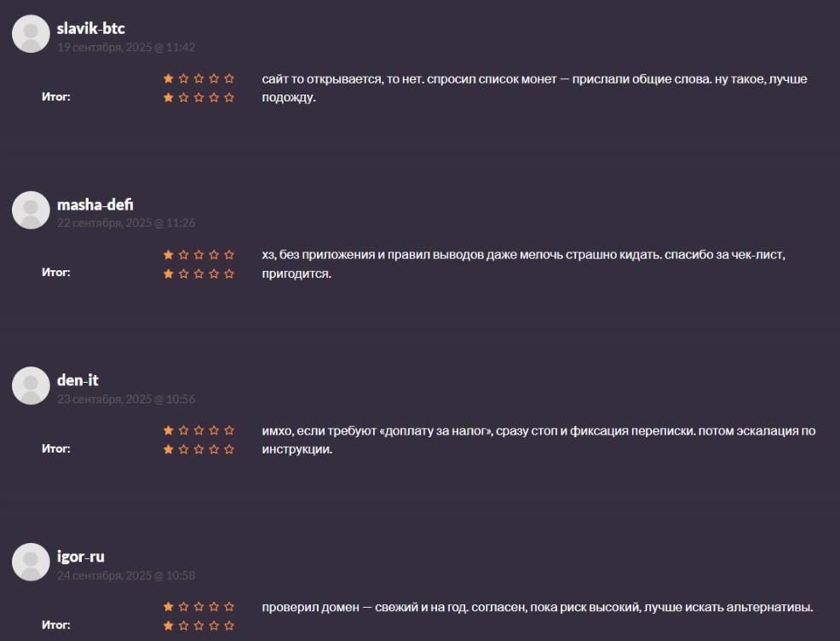Image resolution: width=840 pixels, height=641 pixels.
Task: Click filled star in den-it's Итог row
Action: click(168, 449)
